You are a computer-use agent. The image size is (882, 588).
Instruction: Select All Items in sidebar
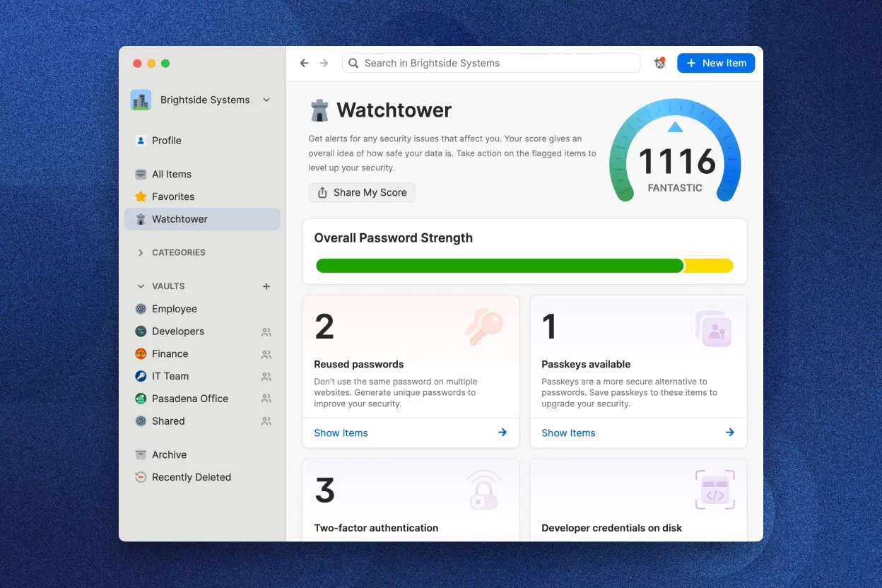coord(202,174)
